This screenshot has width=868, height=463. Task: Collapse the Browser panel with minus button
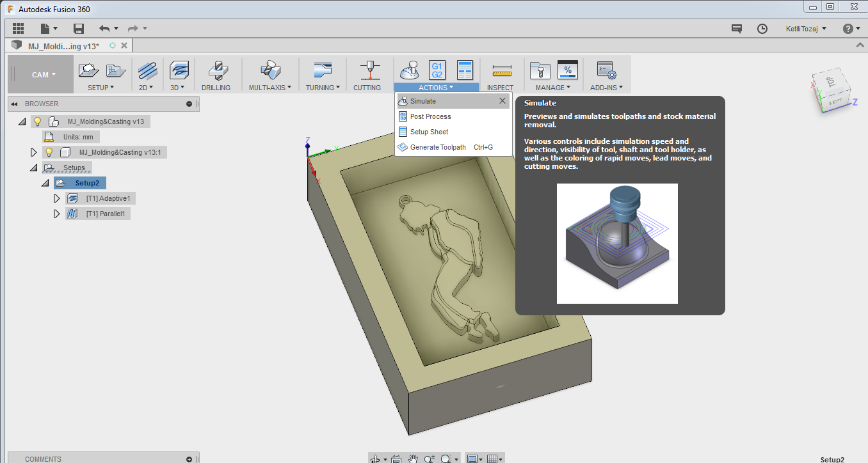(x=189, y=104)
